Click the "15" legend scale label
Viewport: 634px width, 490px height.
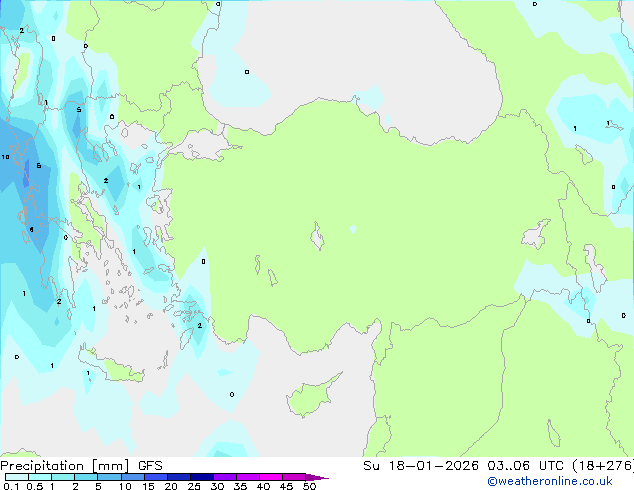(148, 486)
